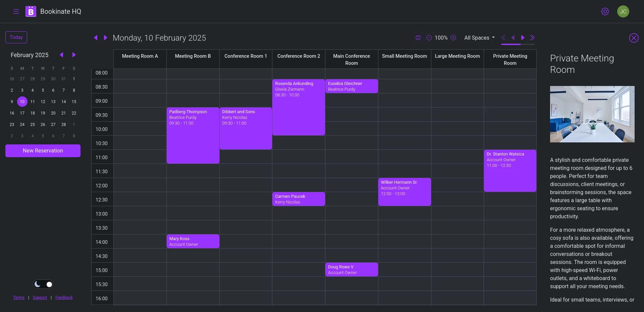Click the New Reservation button
Image resolution: width=644 pixels, height=312 pixels.
point(43,151)
